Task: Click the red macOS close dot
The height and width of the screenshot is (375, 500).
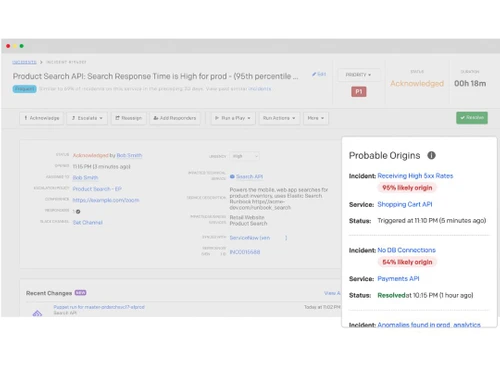Action: [x=8, y=46]
